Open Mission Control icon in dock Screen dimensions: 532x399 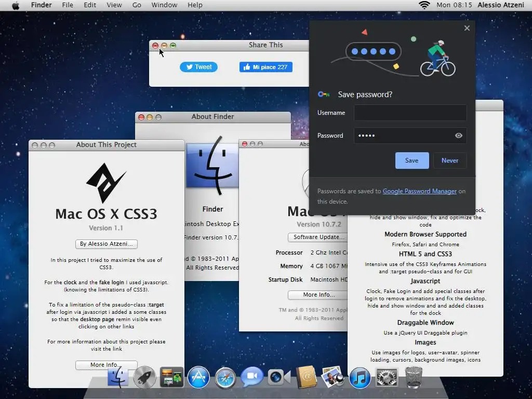[x=171, y=377]
